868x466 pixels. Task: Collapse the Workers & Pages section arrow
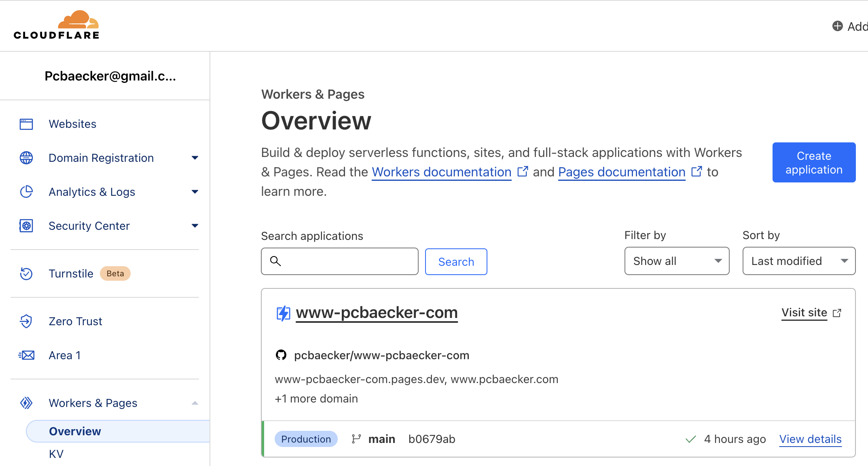(195, 403)
